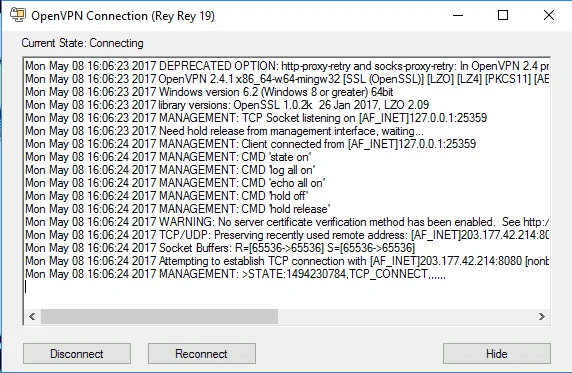
Task: Click the DEPRECATED OPTION log line
Action: pyautogui.click(x=287, y=66)
